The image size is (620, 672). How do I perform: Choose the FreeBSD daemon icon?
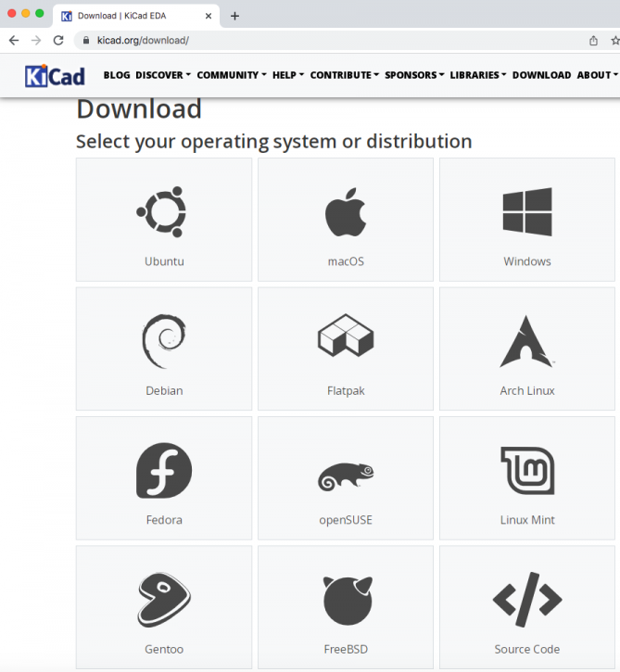[x=347, y=600]
